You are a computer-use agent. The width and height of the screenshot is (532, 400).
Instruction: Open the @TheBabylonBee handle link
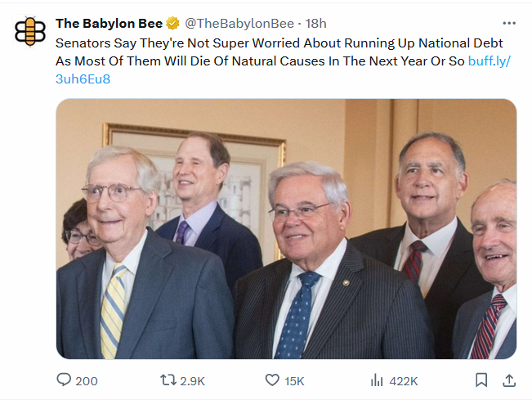(239, 24)
